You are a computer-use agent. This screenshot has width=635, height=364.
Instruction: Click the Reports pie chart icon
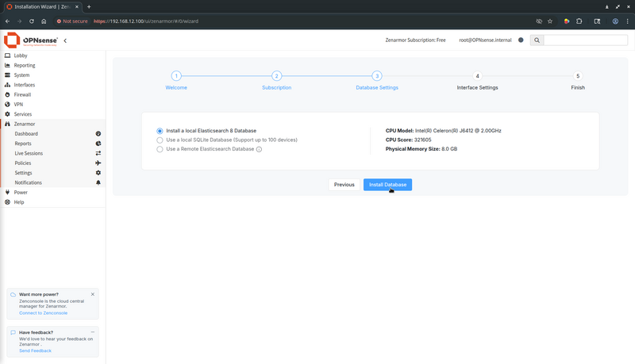[98, 144]
